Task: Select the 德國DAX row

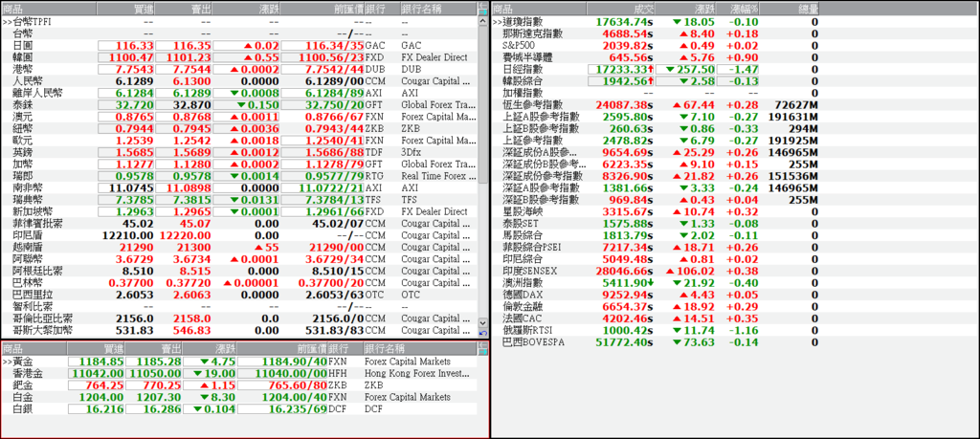Action: (656, 295)
